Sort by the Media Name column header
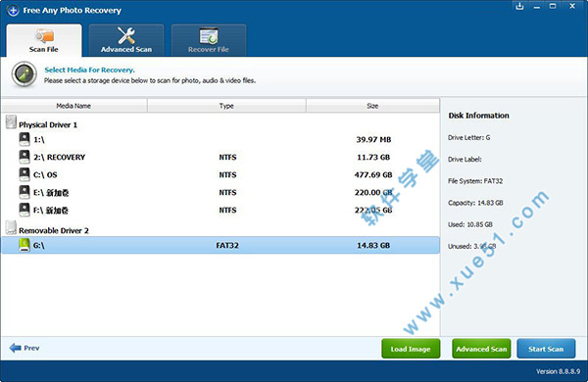 coord(74,106)
